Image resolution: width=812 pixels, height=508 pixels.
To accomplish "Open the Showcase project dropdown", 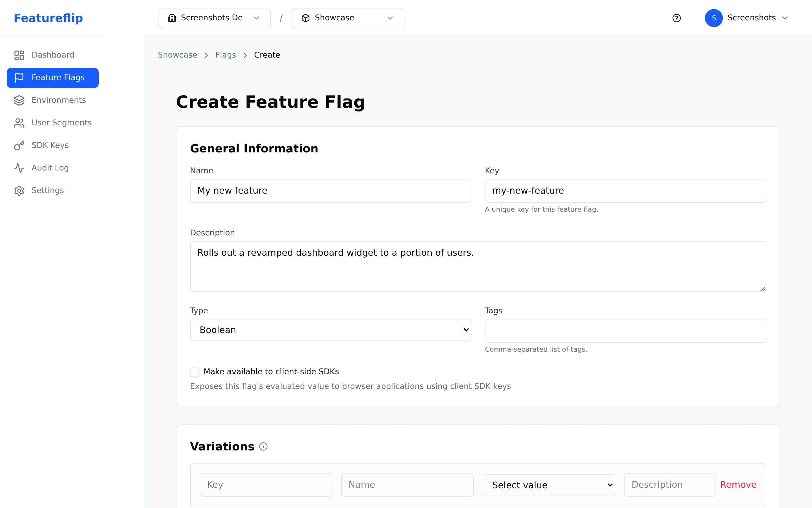I will (348, 18).
